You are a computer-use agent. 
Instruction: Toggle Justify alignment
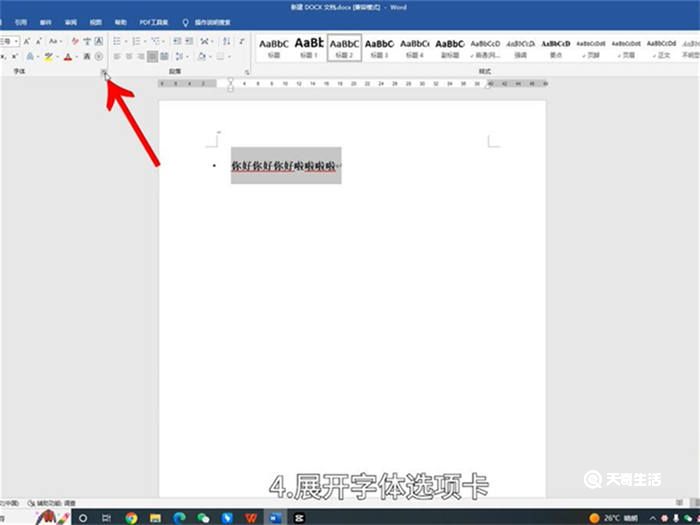(x=153, y=57)
